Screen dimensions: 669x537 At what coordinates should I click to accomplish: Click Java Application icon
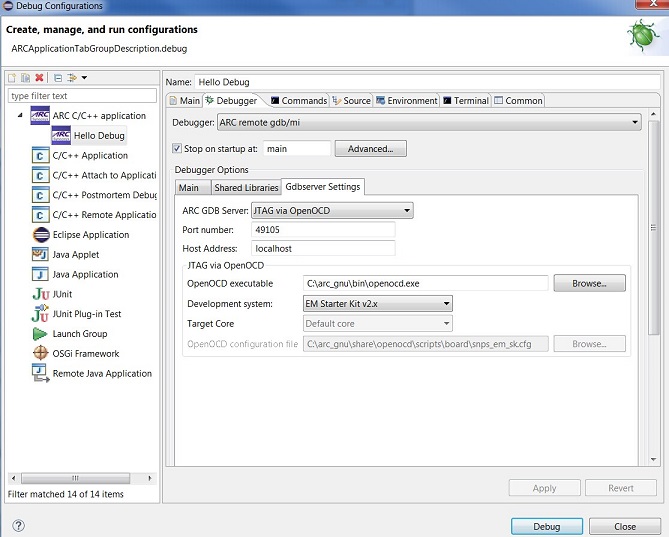coord(40,274)
